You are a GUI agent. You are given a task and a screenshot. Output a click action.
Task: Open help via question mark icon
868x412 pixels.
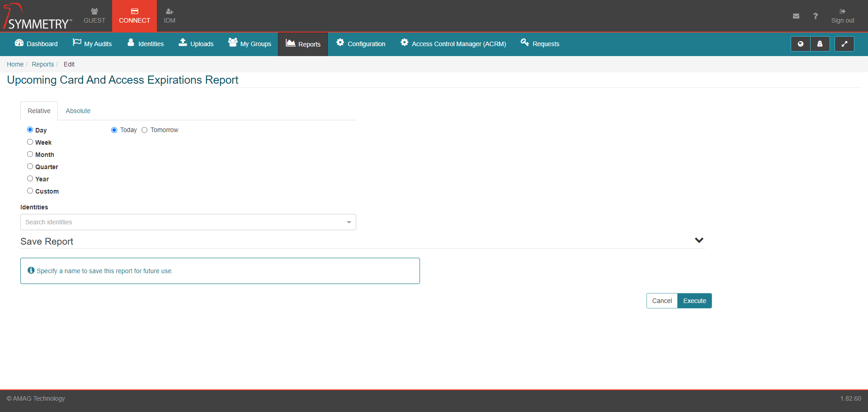[815, 16]
